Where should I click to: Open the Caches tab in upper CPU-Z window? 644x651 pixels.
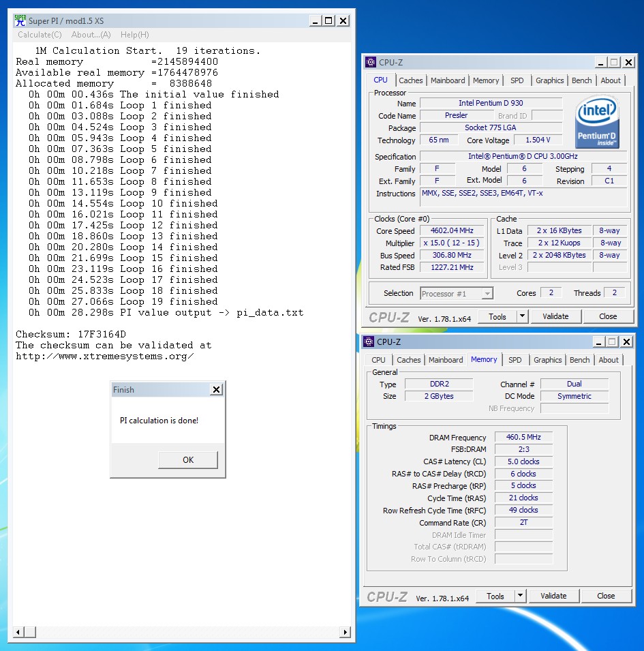tap(411, 80)
